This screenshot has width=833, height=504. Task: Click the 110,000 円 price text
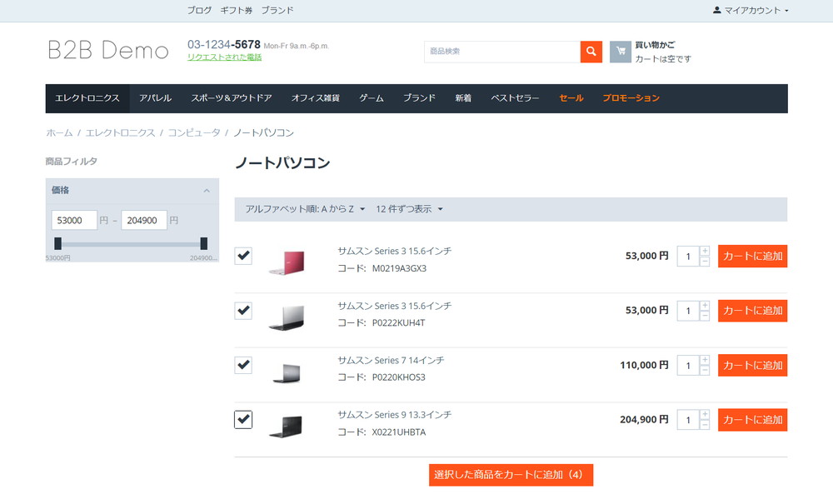pos(644,366)
